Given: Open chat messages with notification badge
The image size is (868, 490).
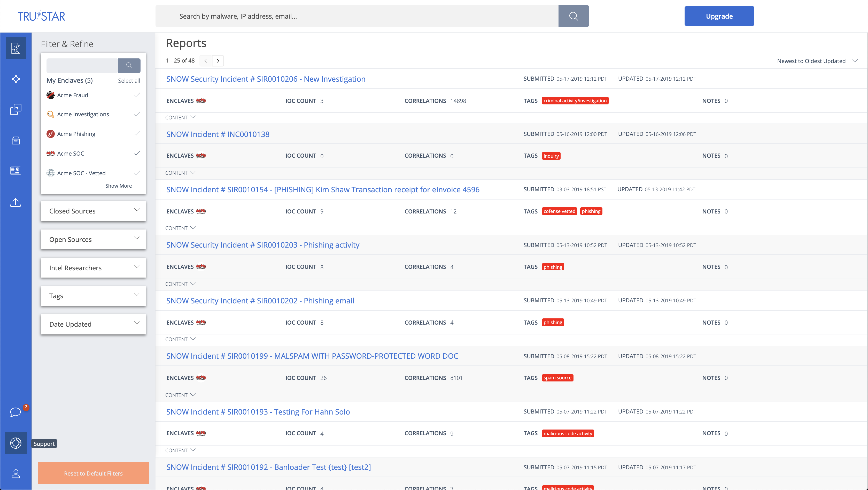Looking at the screenshot, I should pos(16,412).
